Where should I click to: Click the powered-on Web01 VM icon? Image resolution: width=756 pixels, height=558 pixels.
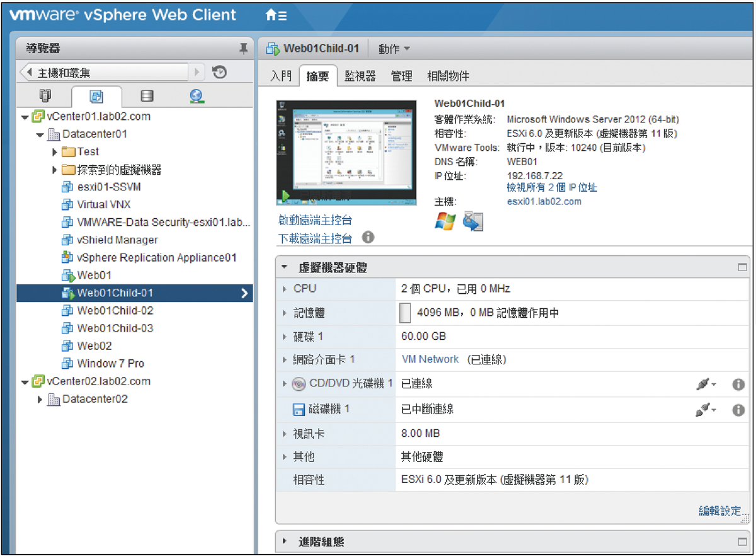68,276
